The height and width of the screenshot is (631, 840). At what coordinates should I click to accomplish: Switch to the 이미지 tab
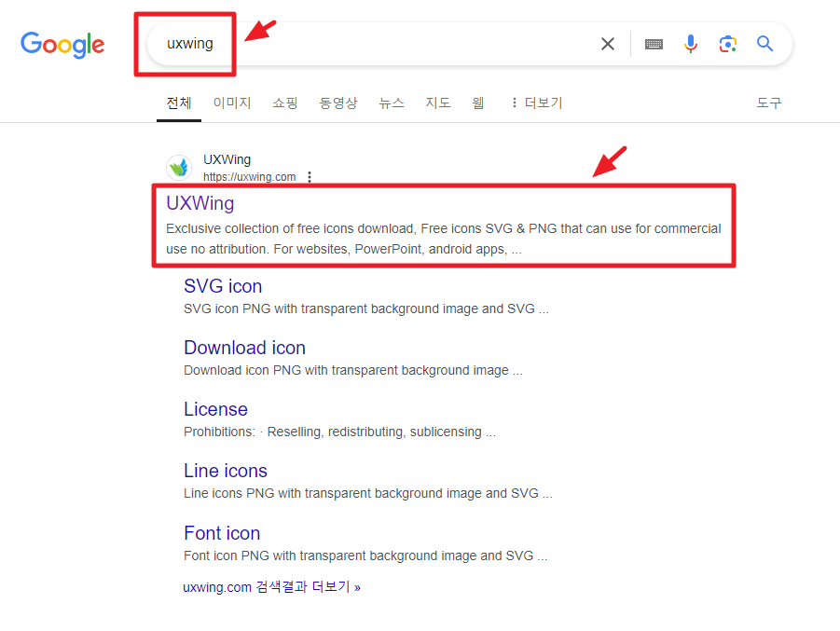point(231,103)
